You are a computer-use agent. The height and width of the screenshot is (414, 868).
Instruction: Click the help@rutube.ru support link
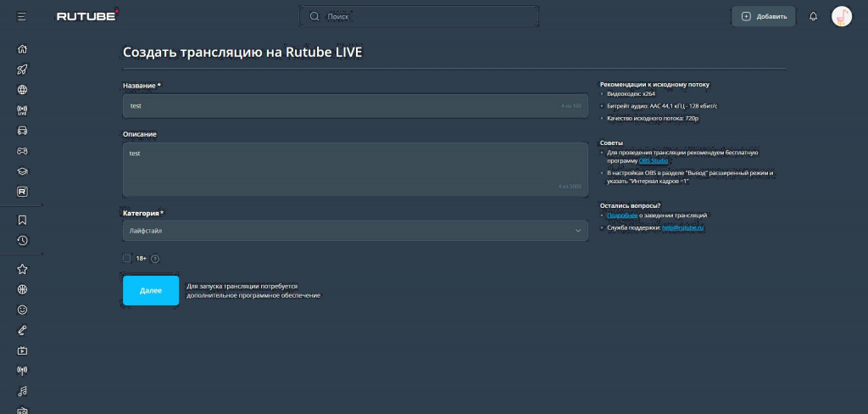(x=682, y=227)
